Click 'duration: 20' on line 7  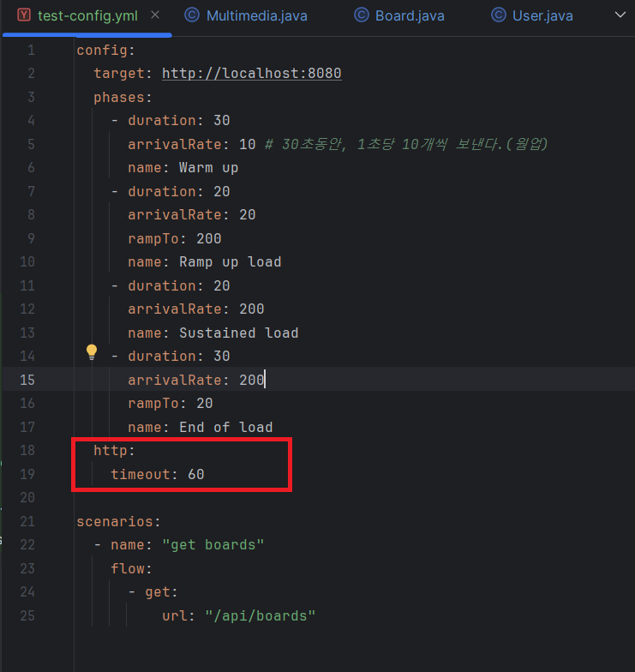pyautogui.click(x=179, y=191)
